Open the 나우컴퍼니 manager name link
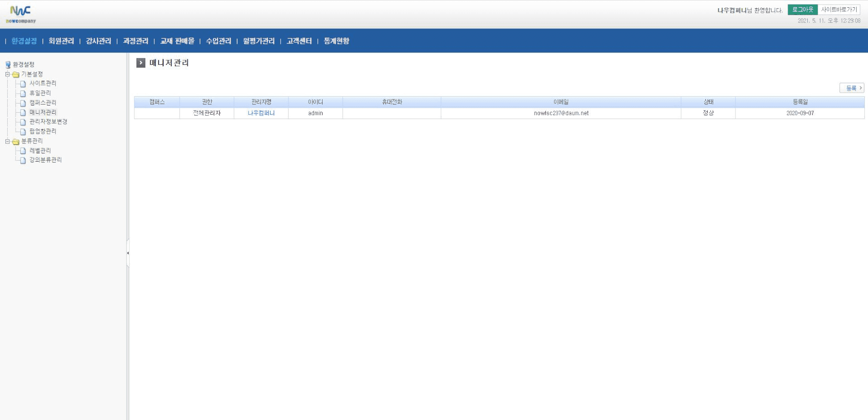 click(261, 113)
